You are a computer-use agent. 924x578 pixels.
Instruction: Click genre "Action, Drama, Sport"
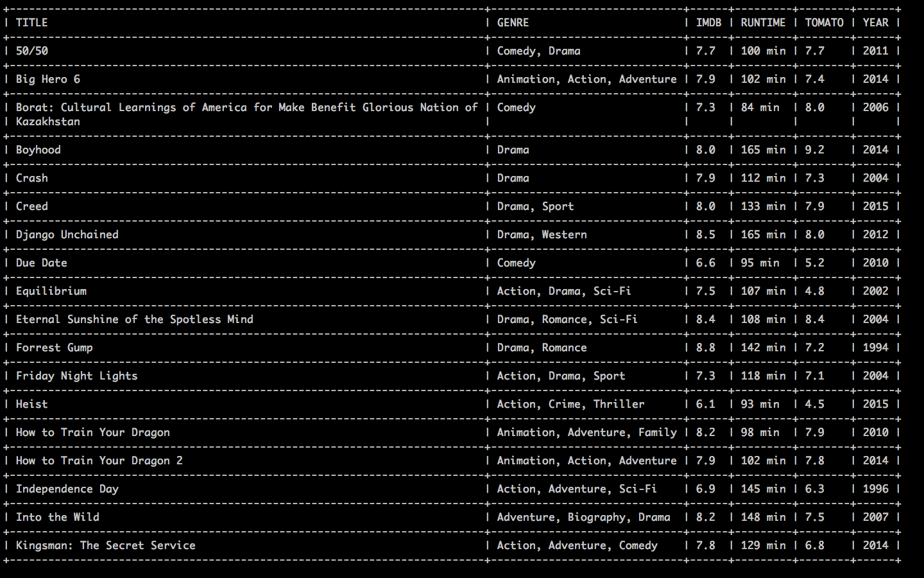561,376
